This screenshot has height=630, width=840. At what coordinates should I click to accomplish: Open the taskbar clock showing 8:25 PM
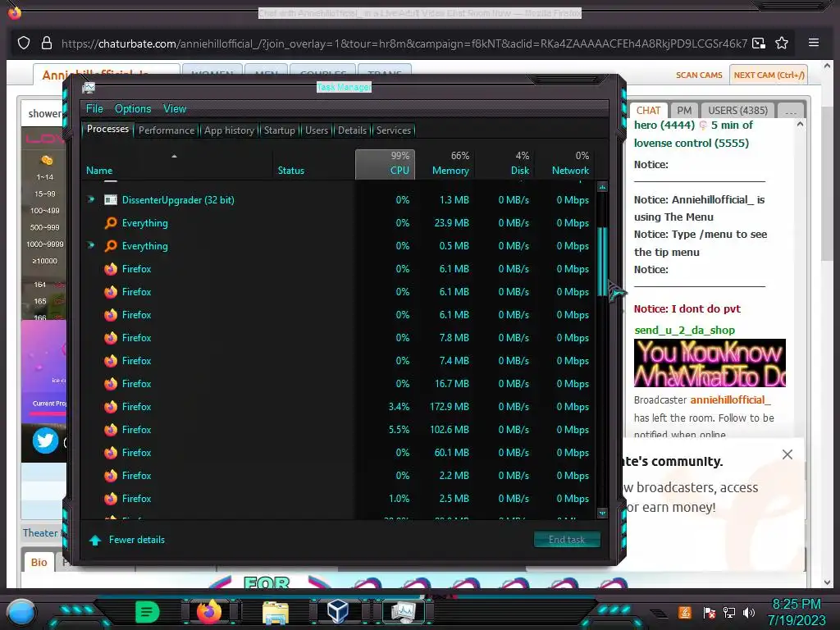click(x=797, y=612)
